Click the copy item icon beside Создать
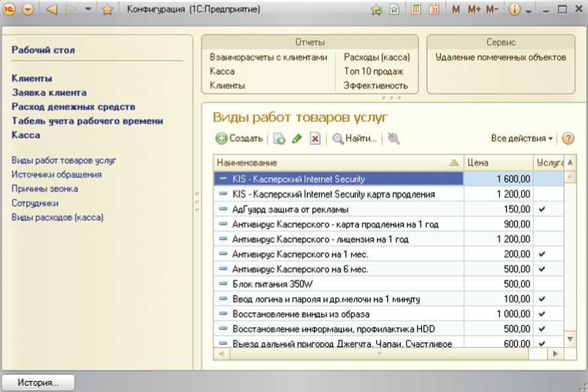Viewport: 588px width, 392px height. click(x=279, y=139)
